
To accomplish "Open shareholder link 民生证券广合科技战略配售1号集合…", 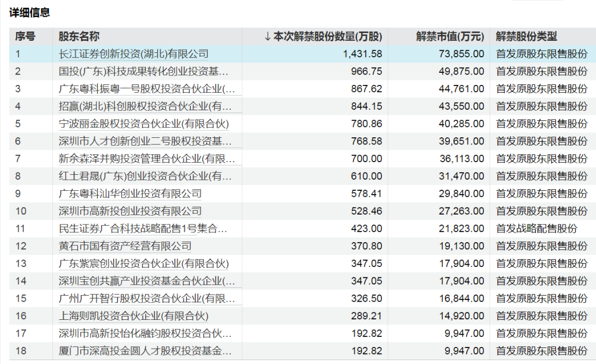I will (143, 229).
